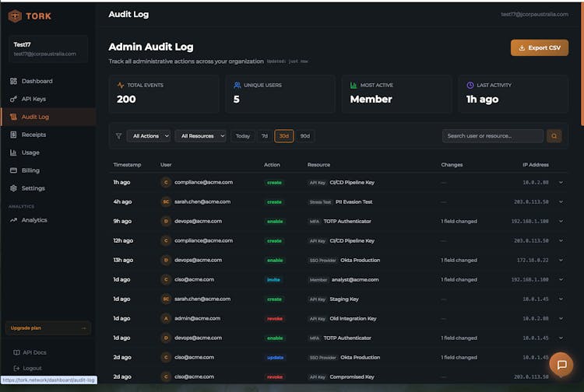The height and width of the screenshot is (392, 584).
Task: Go to Analytics in the sidebar
Action: point(34,220)
